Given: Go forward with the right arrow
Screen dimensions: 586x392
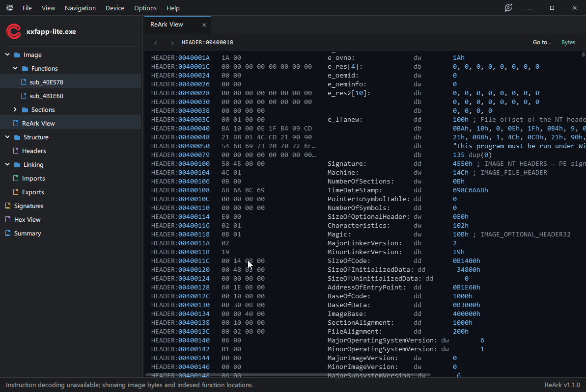Looking at the screenshot, I should pyautogui.click(x=172, y=43).
